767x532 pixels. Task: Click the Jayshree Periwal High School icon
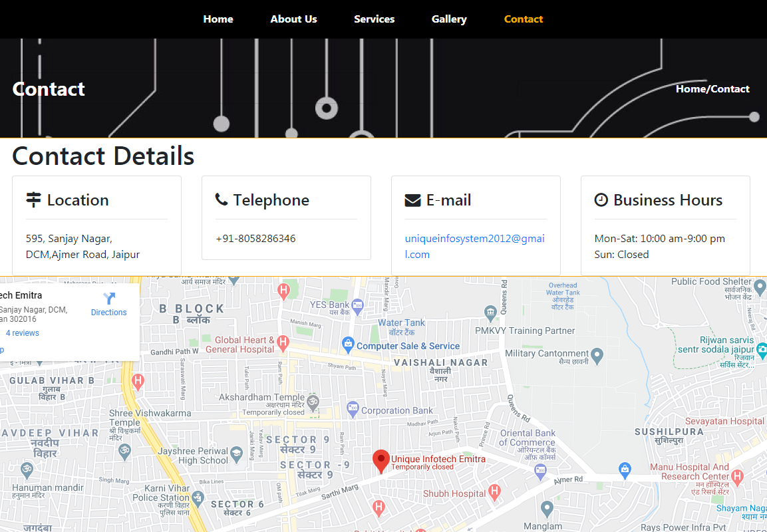coord(235,455)
